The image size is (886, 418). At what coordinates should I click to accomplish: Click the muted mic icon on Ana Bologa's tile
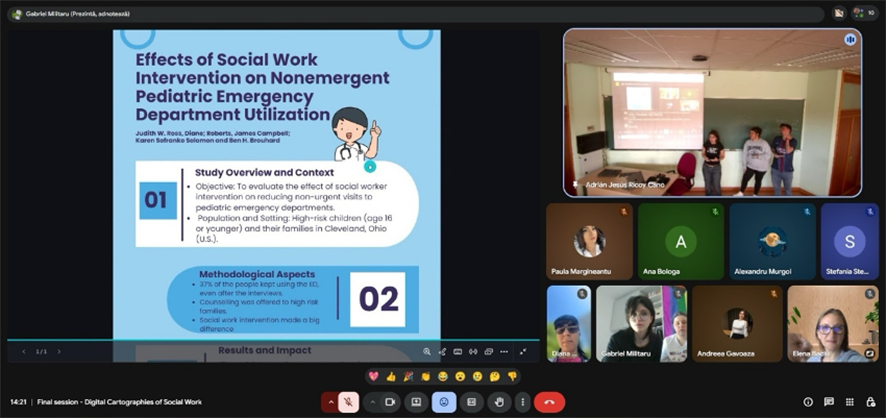point(715,212)
